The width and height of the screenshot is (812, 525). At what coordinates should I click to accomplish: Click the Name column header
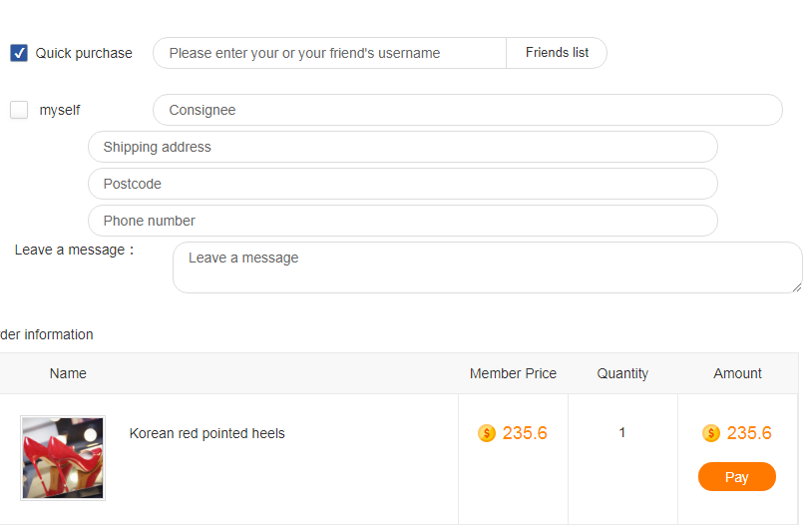click(68, 373)
